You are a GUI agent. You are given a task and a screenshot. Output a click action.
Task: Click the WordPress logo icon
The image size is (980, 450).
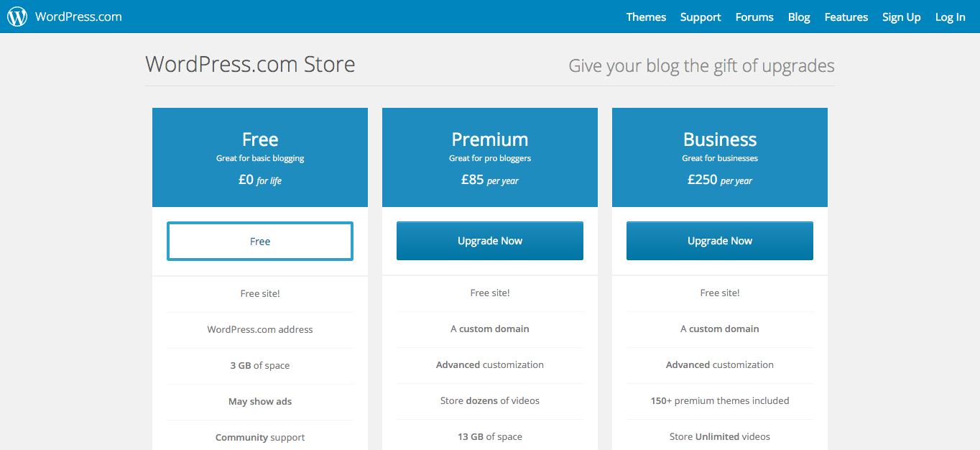16,16
